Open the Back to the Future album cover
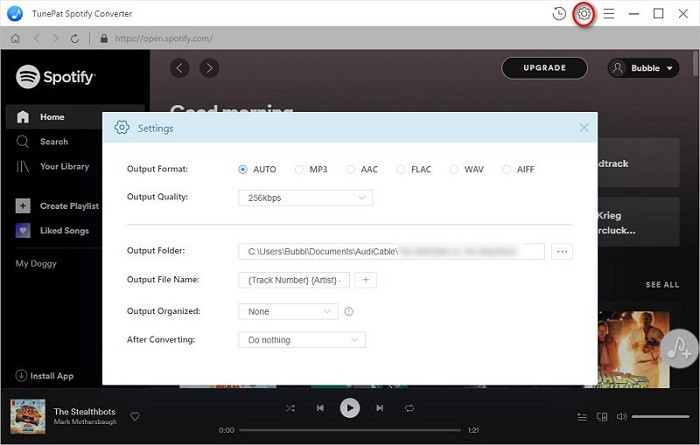The height and width of the screenshot is (445, 700). [634, 349]
